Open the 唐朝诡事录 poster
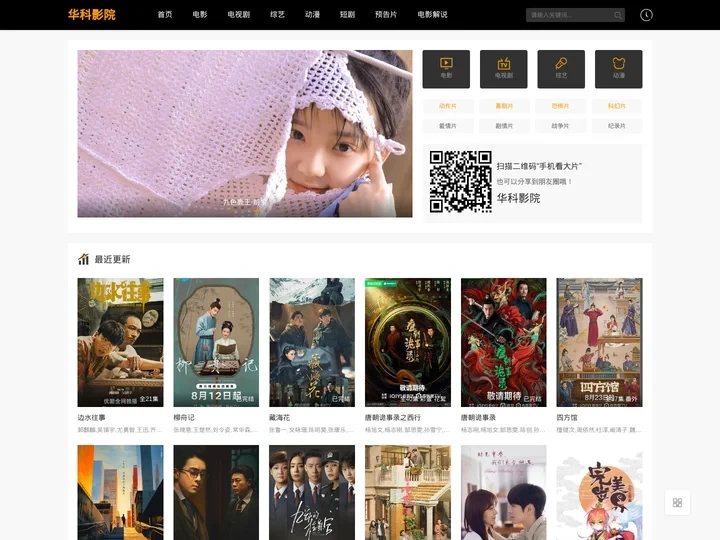The height and width of the screenshot is (540, 720). point(504,342)
